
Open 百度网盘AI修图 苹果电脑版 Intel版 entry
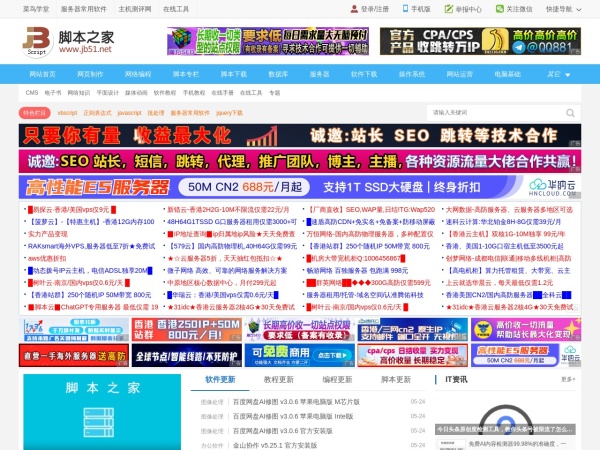pyautogui.click(x=293, y=416)
